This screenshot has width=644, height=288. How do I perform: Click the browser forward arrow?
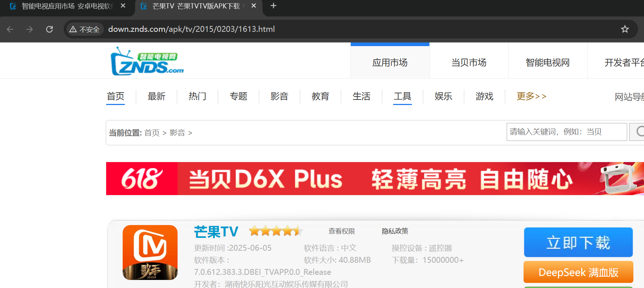click(30, 29)
